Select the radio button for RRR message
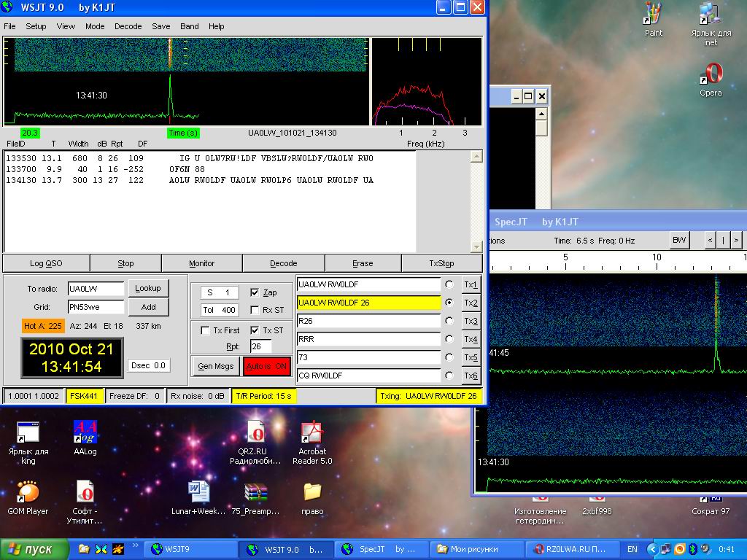 (x=449, y=338)
